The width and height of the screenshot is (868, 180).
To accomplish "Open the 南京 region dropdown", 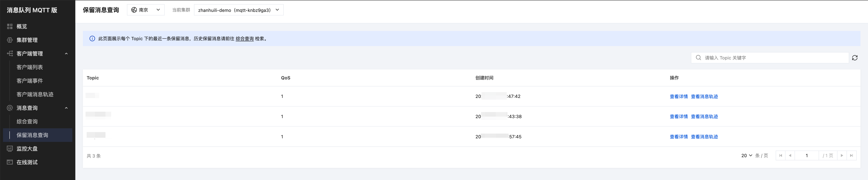I will [146, 10].
